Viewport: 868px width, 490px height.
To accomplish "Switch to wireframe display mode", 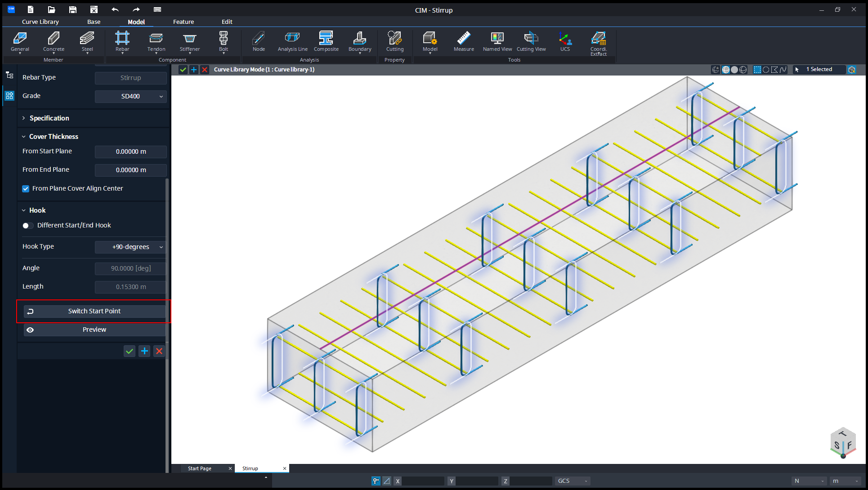I will pos(743,70).
